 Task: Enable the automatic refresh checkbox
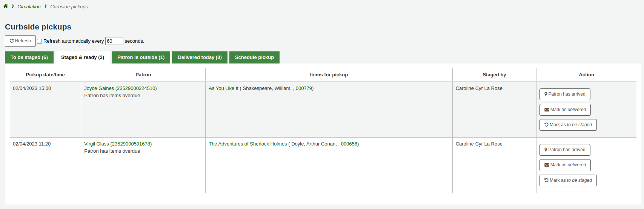[39, 41]
